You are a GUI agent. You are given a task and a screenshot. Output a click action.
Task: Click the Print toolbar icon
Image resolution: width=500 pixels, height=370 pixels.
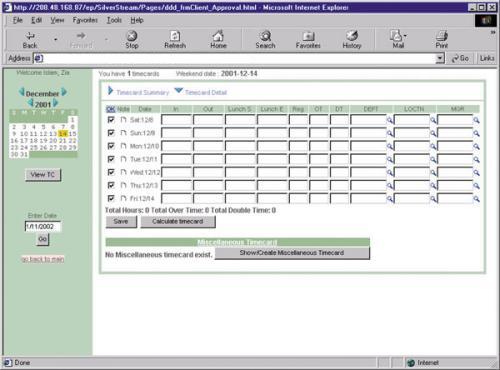(x=442, y=36)
